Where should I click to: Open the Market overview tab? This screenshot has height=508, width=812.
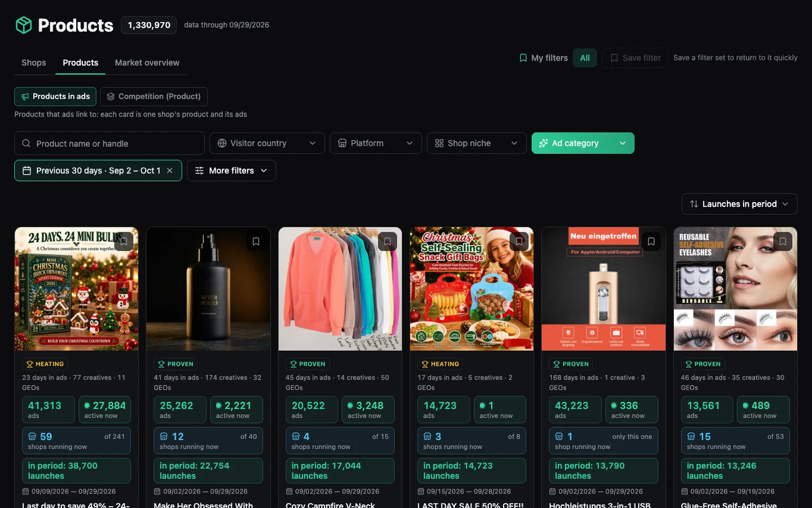147,62
